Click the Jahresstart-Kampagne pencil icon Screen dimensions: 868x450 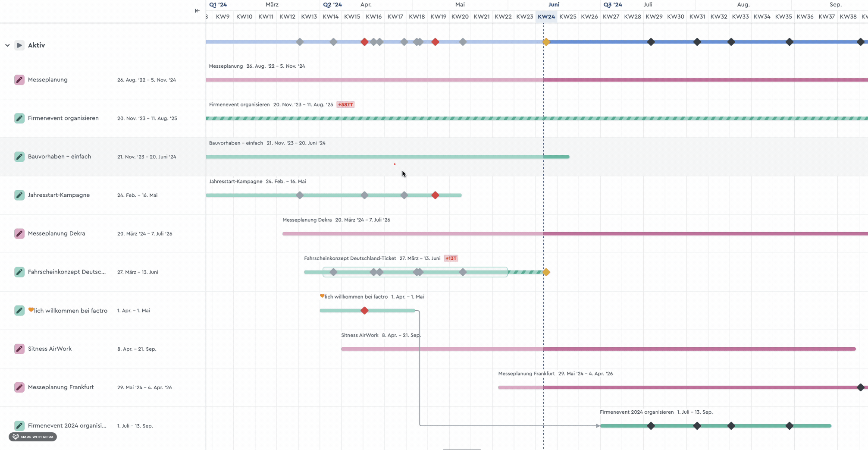click(x=19, y=195)
